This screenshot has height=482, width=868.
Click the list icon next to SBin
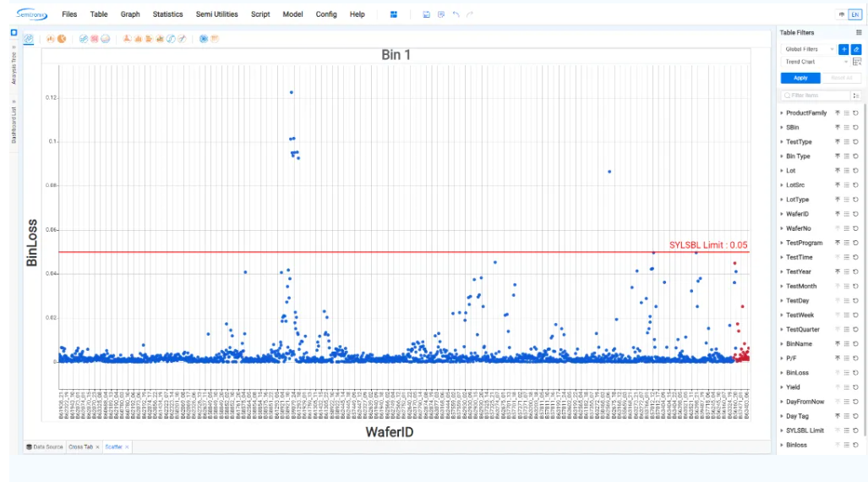[846, 127]
